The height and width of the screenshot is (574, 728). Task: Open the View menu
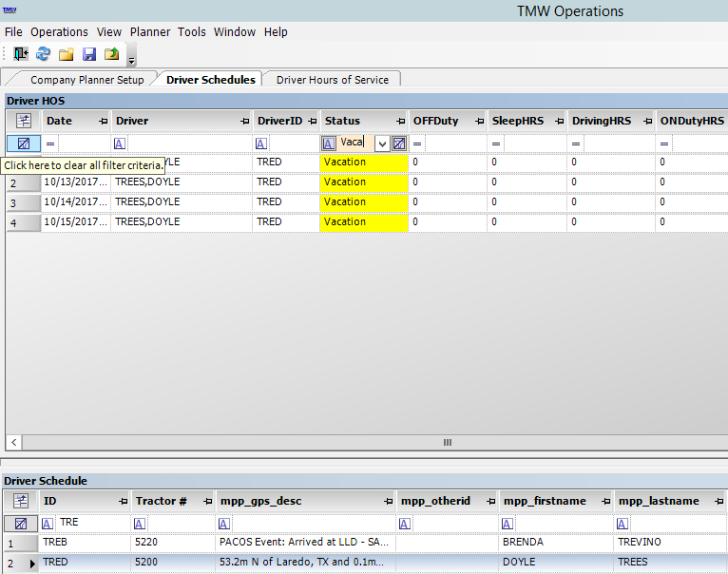click(x=109, y=32)
